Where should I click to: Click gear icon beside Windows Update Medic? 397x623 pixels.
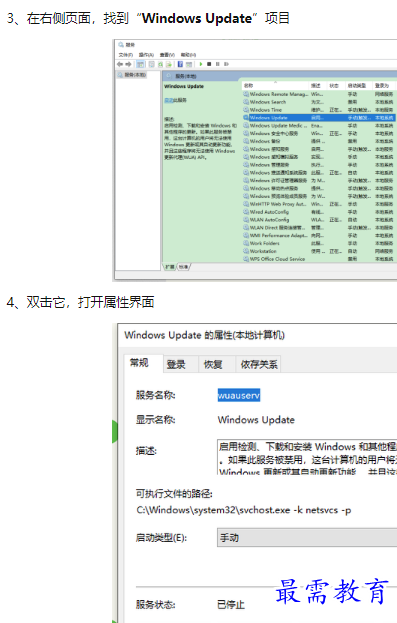[246, 126]
